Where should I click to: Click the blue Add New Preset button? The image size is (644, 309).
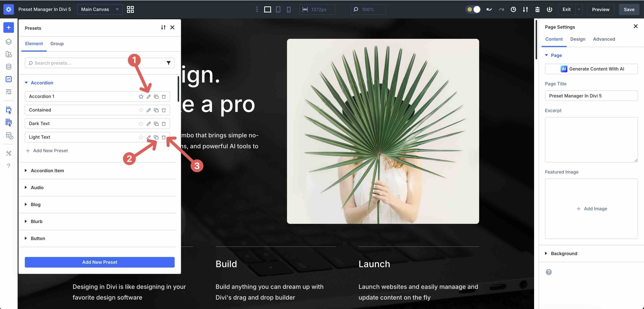click(x=100, y=262)
